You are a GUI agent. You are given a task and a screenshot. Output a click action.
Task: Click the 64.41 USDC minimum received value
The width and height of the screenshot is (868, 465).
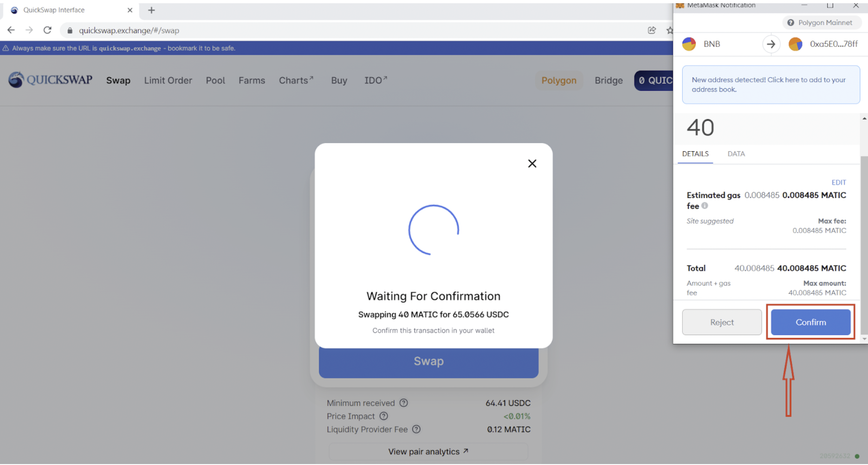(x=508, y=403)
